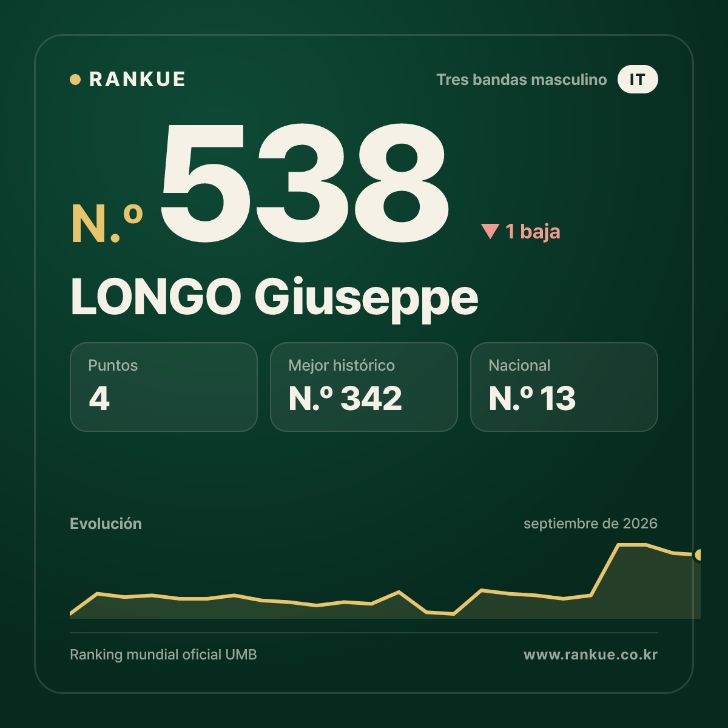Screen dimensions: 728x728
Task: Click the 'septiembre de 2026' date label
Action: click(x=590, y=524)
